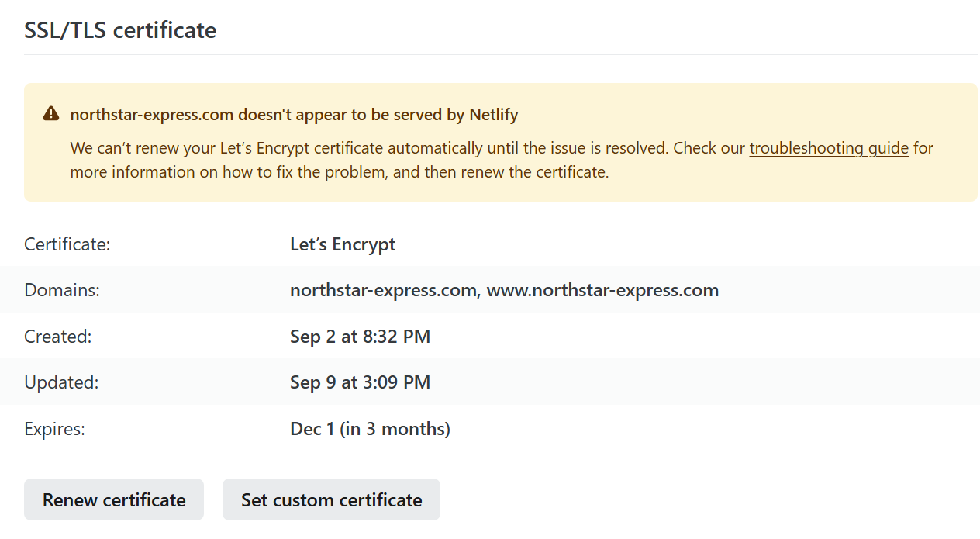Click the Domains: field label
Viewport: 980px width, 539px height.
pos(62,290)
